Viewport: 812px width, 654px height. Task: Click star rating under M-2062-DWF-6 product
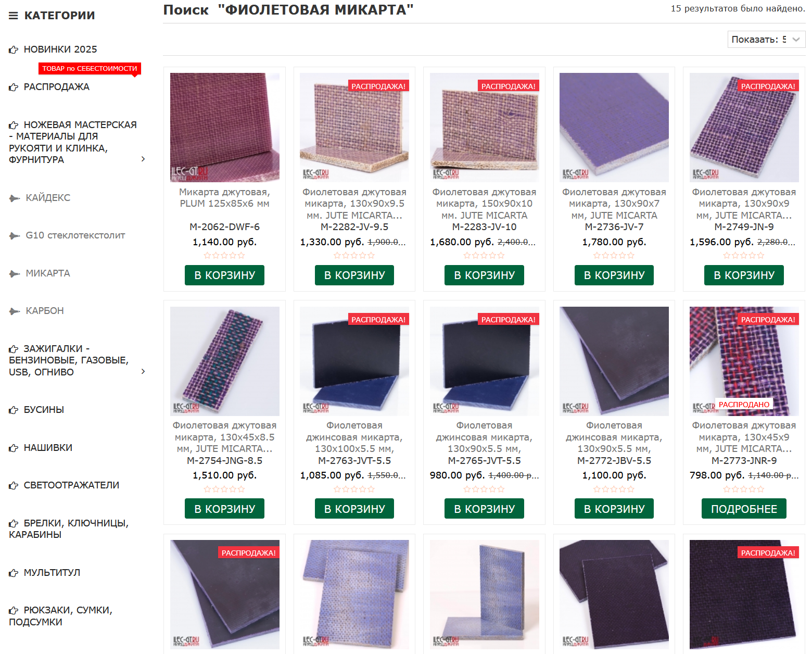(x=224, y=256)
